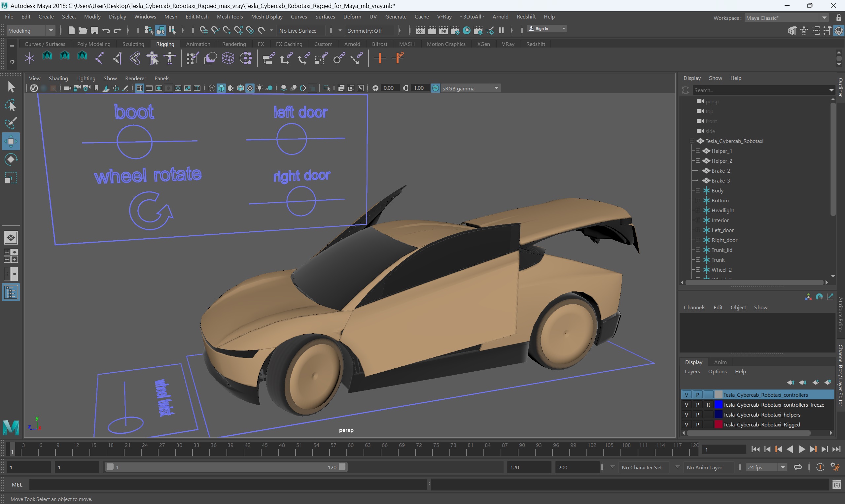Screen dimensions: 845x504
Task: Open the Symmetry: Off dropdown
Action: point(369,31)
